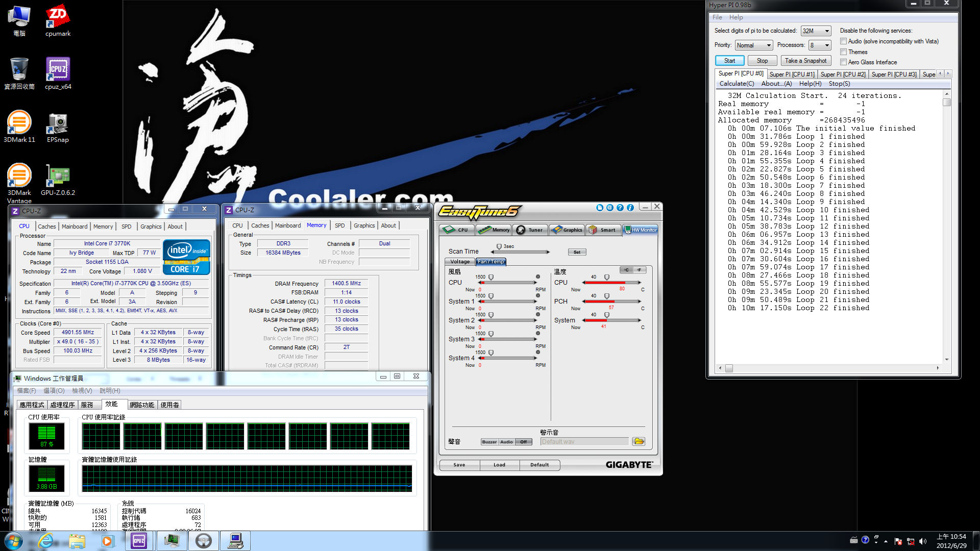This screenshot has height=551, width=980.
Task: Open the cpumark desktop shortcut
Action: pyautogui.click(x=58, y=21)
